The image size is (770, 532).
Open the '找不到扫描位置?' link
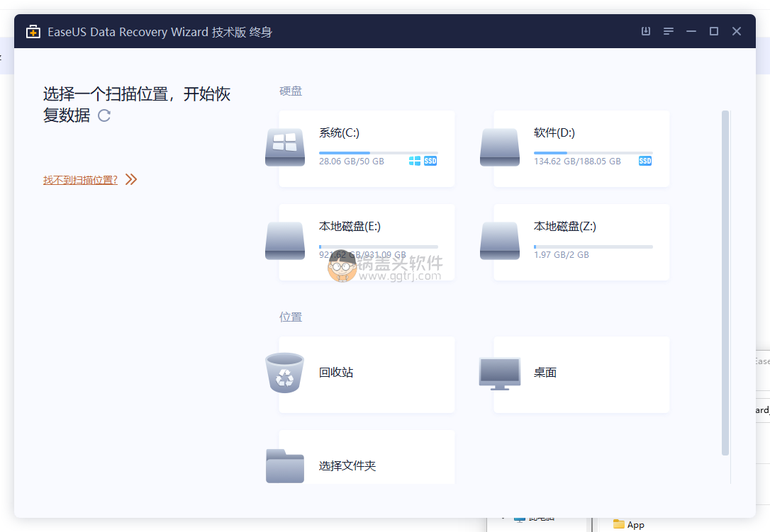tap(80, 180)
